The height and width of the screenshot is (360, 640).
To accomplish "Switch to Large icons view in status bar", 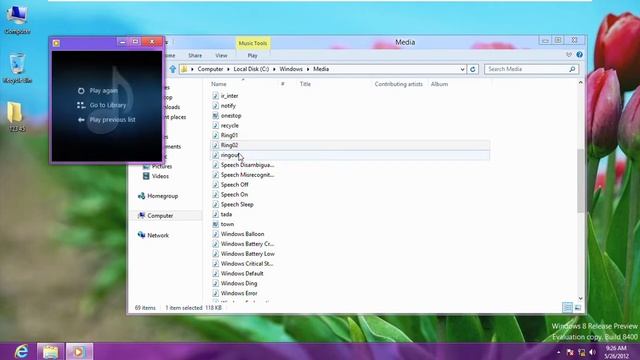I will click(578, 307).
